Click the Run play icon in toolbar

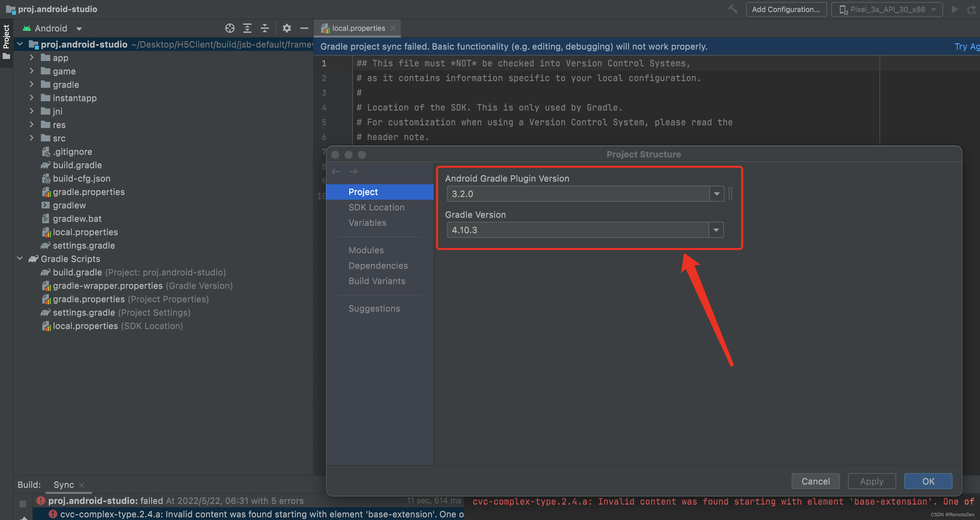click(x=955, y=9)
